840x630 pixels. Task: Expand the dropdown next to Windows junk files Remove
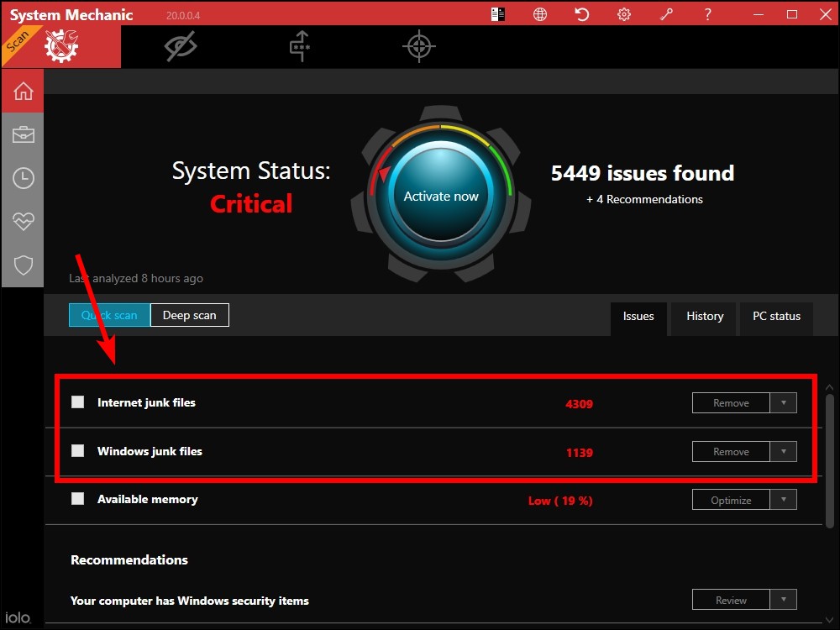783,452
